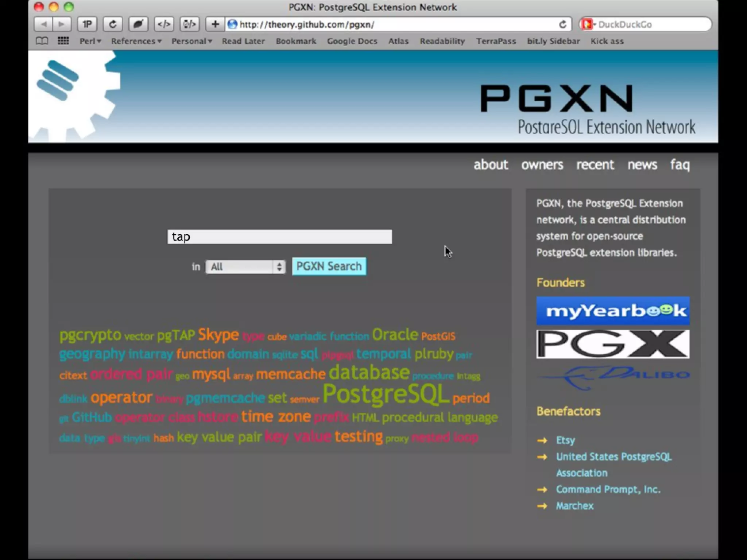747x560 pixels.
Task: Open the Readability bookmark
Action: click(x=442, y=41)
